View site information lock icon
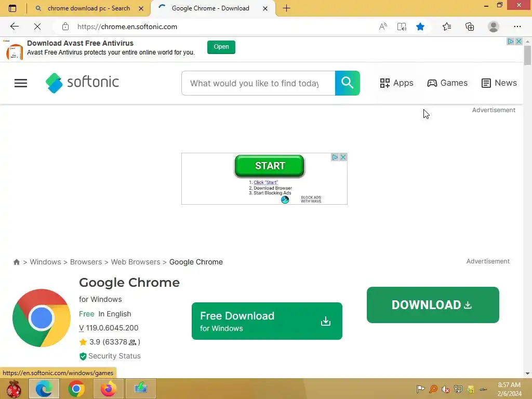This screenshot has height=399, width=532. pos(65,26)
